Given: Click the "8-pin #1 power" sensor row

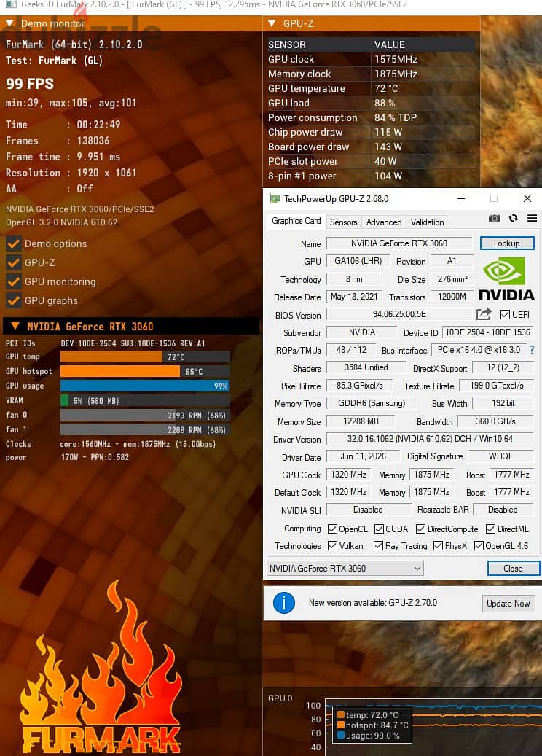Looking at the screenshot, I should 372,176.
